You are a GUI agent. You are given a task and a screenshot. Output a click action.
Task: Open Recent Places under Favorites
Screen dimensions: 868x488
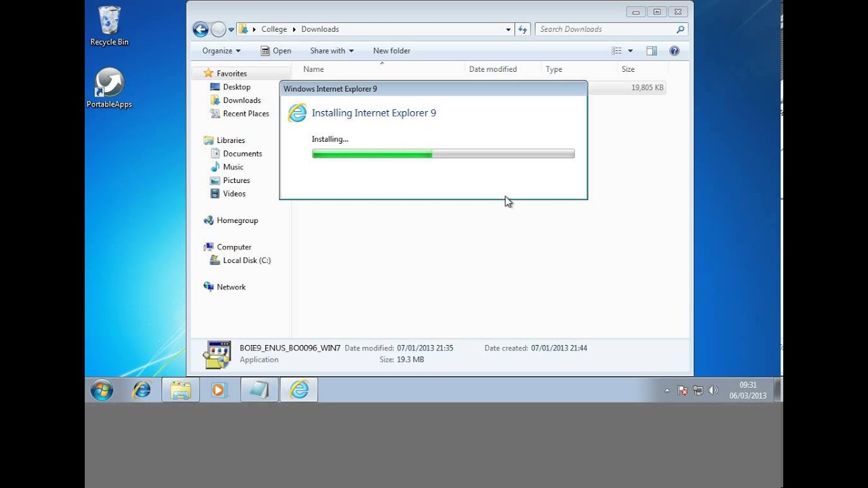click(x=246, y=114)
